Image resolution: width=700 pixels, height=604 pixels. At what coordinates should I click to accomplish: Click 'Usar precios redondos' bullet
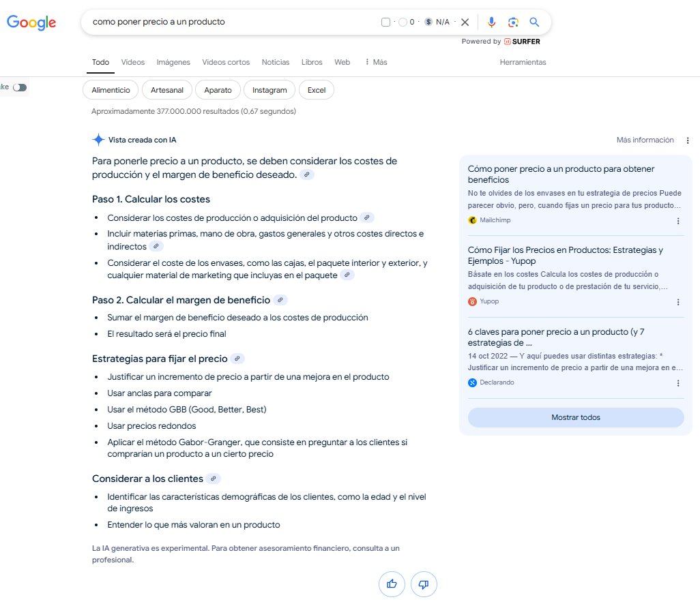pos(151,426)
